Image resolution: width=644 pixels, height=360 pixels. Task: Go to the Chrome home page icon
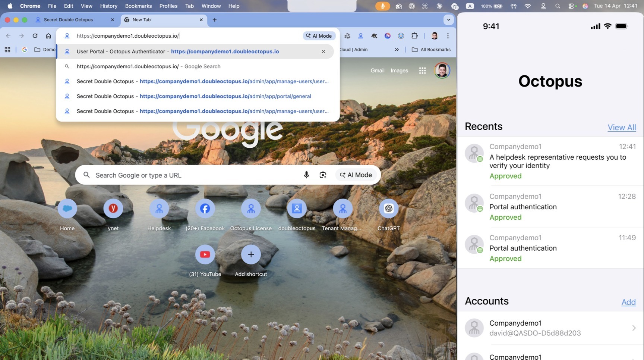(48, 36)
